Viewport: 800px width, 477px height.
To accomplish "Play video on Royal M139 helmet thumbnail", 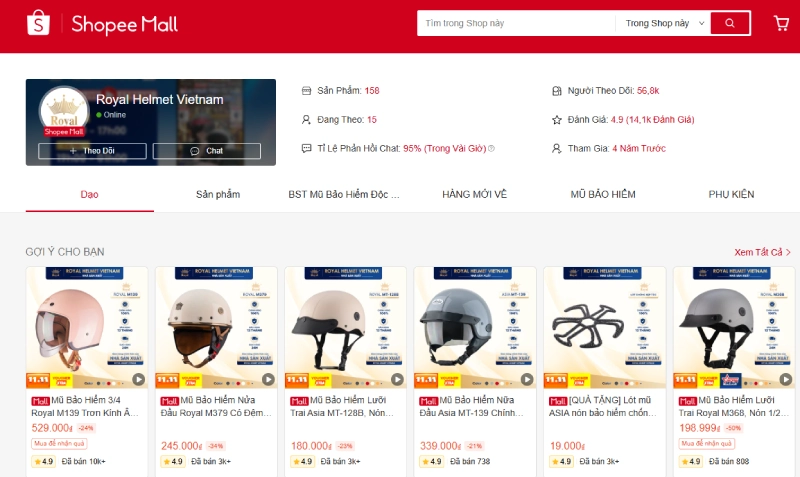I will (x=139, y=379).
